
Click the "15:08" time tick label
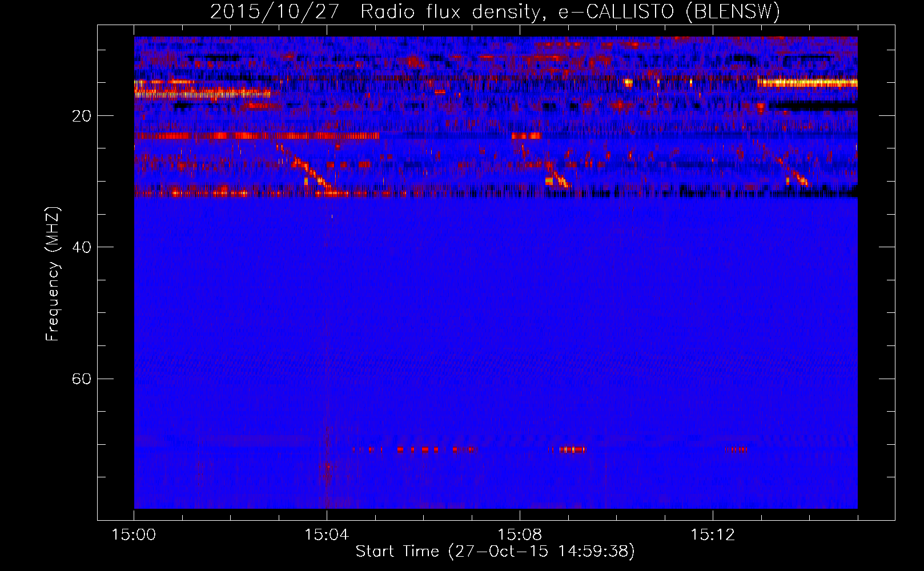click(520, 535)
